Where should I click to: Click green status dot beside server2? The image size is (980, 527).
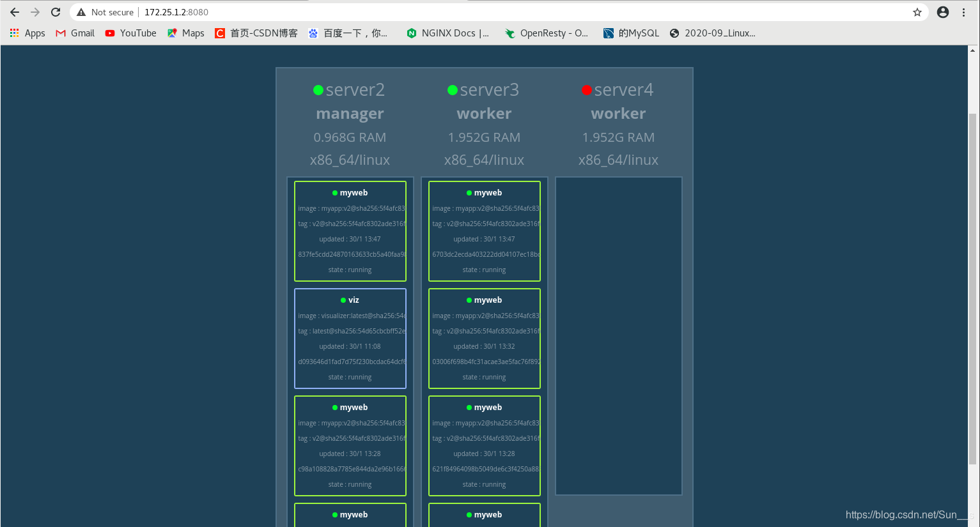pyautogui.click(x=318, y=90)
